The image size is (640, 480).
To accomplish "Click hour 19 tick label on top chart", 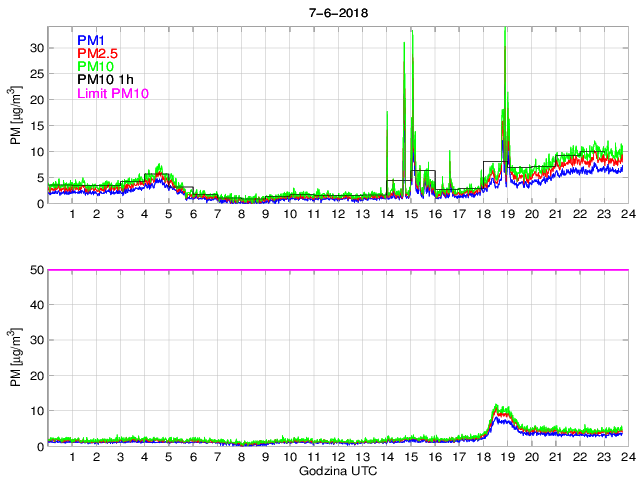I will 508,214.
